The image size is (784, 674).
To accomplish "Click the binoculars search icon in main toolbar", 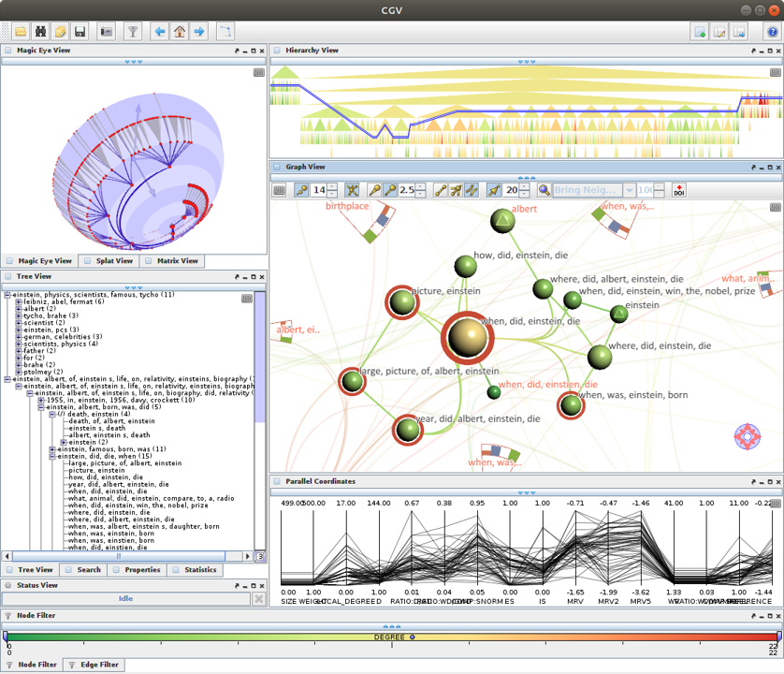I will [40, 32].
